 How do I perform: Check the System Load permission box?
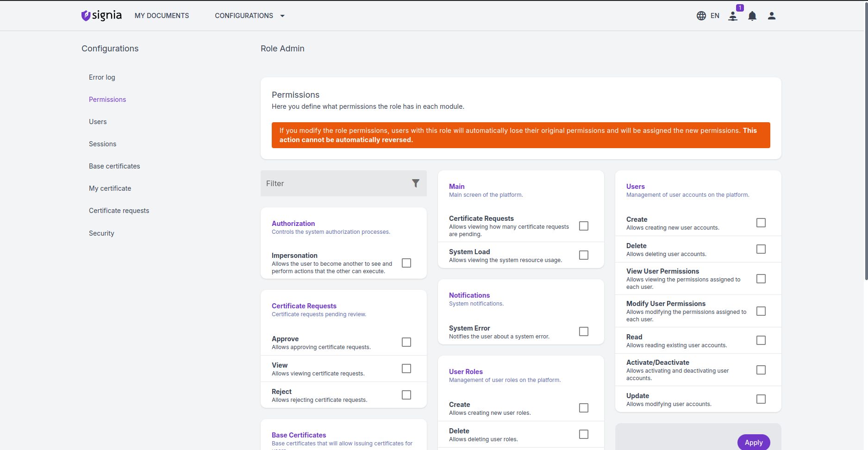(583, 255)
